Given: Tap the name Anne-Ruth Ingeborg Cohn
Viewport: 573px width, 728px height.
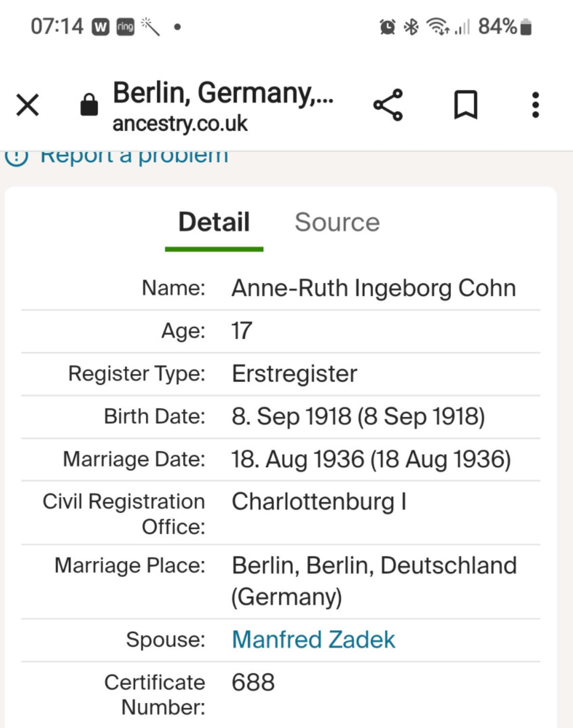Looking at the screenshot, I should pyautogui.click(x=373, y=288).
